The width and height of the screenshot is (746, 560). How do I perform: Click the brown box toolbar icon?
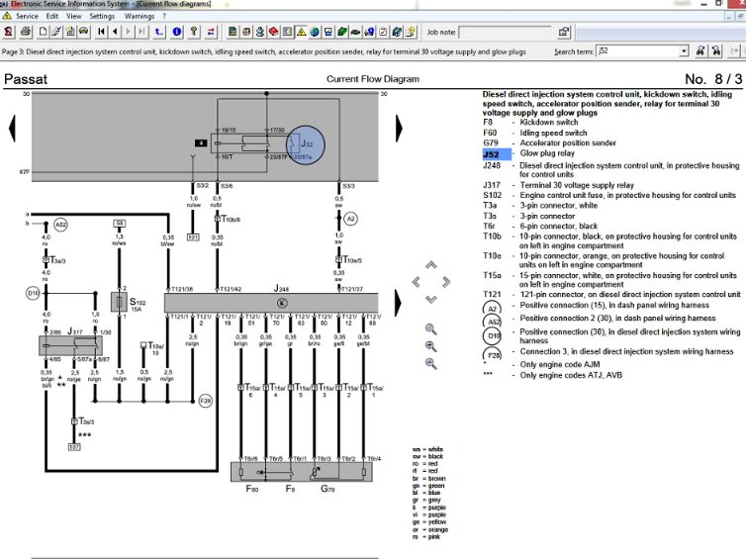tap(246, 32)
